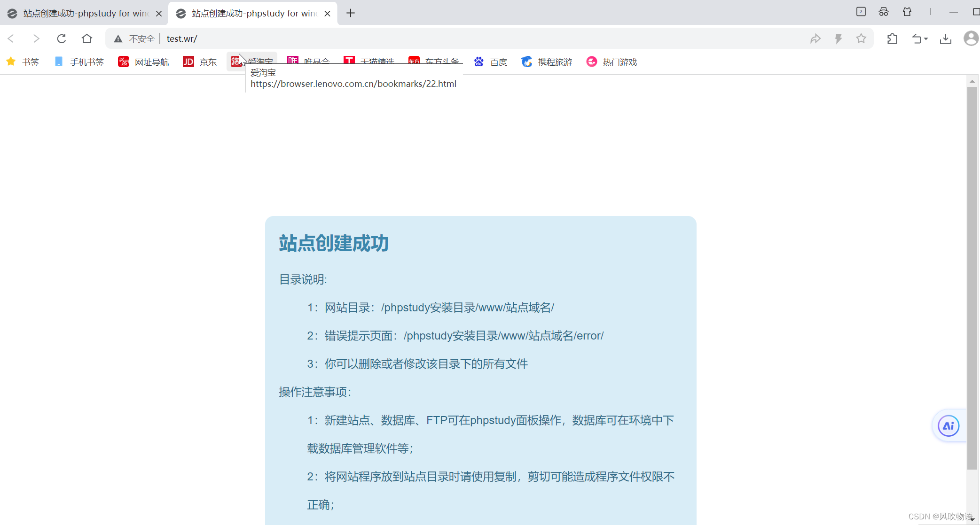This screenshot has width=980, height=525.
Task: Open the extensions puzzle icon
Action: pyautogui.click(x=892, y=39)
